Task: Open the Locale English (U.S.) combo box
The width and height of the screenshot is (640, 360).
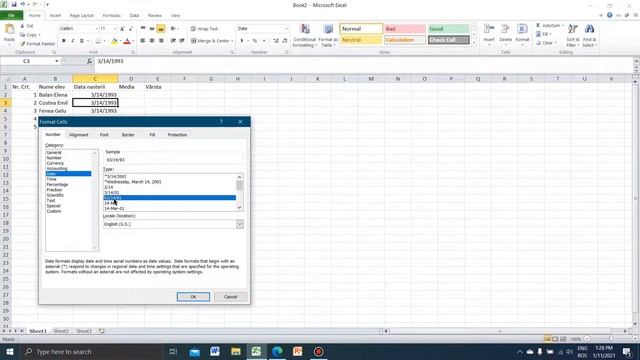Action: tap(173, 224)
